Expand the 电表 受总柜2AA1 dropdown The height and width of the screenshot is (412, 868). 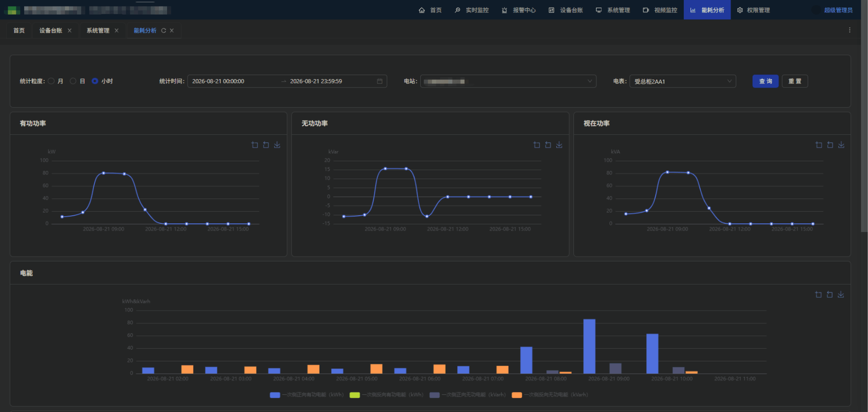[x=682, y=81]
